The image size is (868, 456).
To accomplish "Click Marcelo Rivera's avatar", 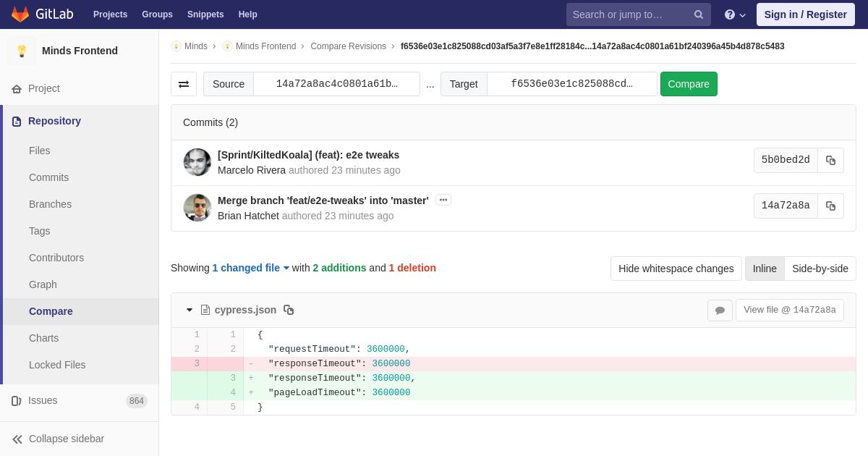I will coord(197,162).
